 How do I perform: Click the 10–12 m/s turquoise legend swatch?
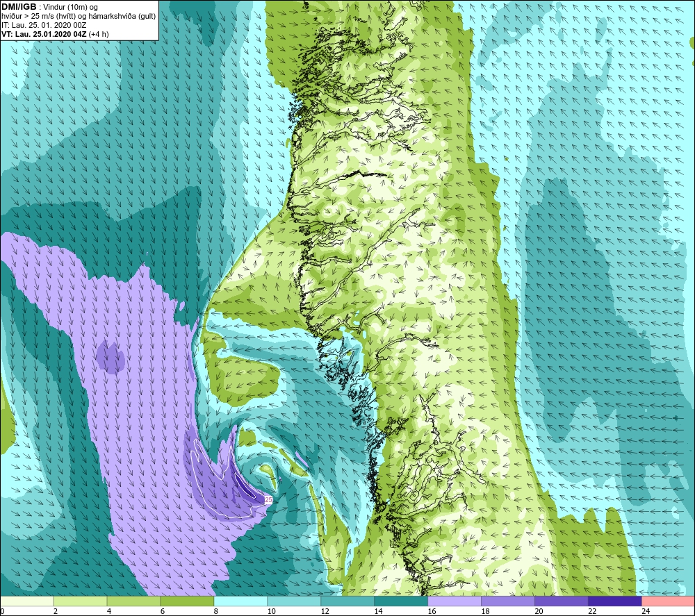(x=294, y=601)
